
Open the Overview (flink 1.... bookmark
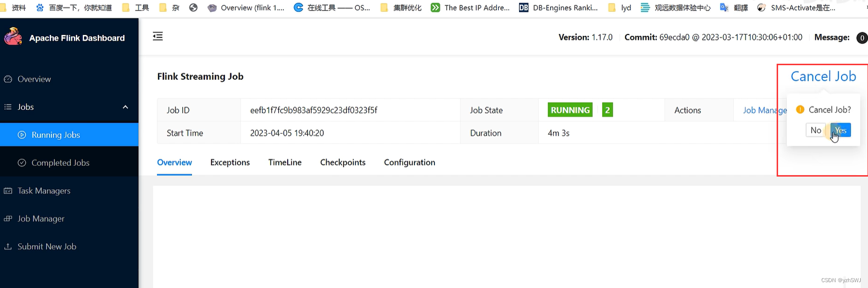tap(246, 7)
